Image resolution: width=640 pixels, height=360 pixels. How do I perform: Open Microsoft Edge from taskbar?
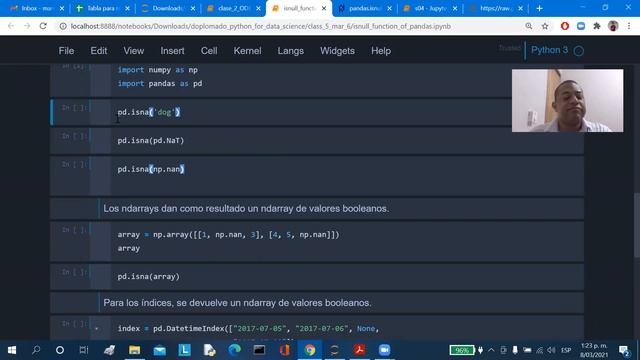point(235,350)
